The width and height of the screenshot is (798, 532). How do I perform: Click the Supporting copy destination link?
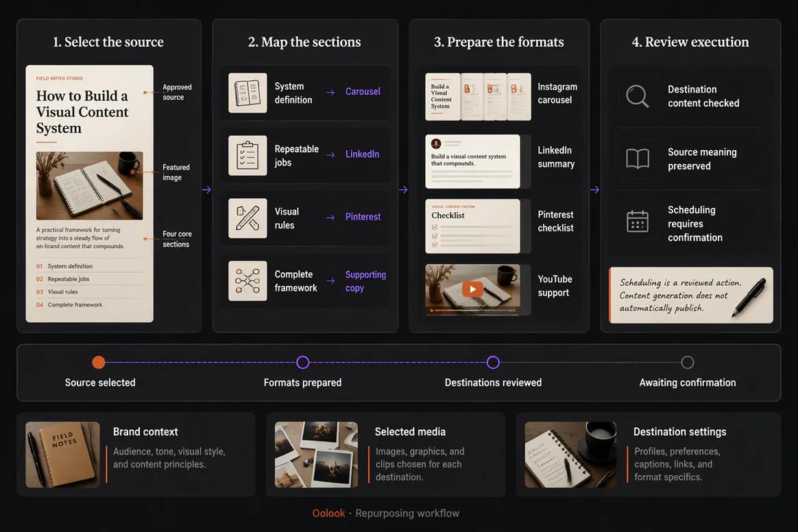click(x=365, y=281)
